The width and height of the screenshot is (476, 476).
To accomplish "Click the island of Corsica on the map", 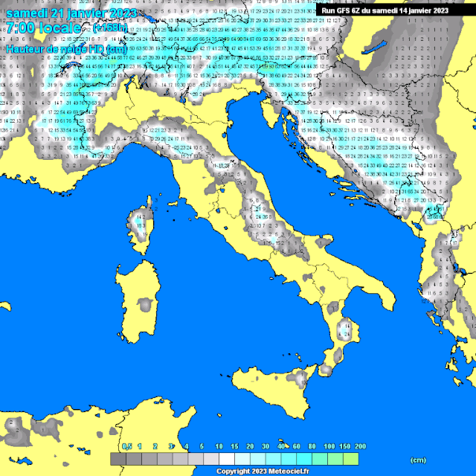I will pos(141,225).
